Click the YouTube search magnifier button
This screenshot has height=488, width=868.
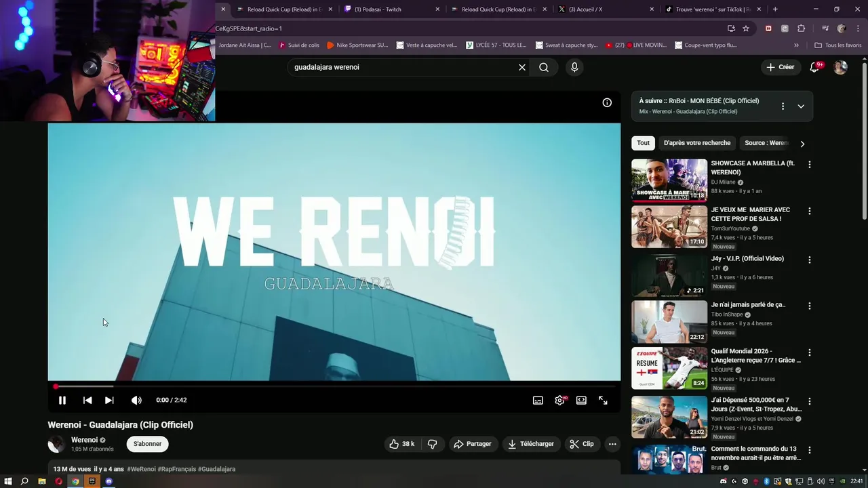[x=544, y=67]
